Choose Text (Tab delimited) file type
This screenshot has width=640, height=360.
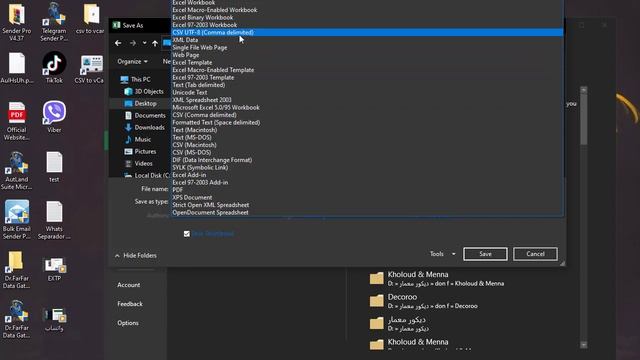tap(198, 85)
